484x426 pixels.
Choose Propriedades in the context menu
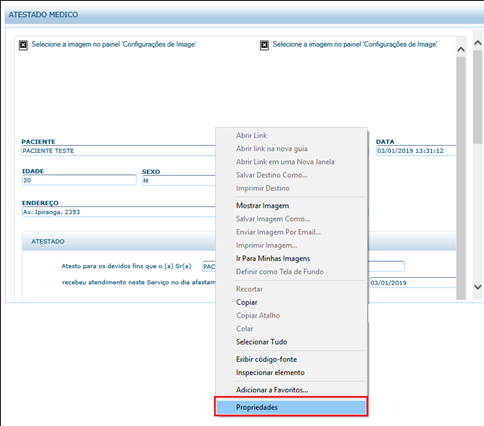point(291,407)
